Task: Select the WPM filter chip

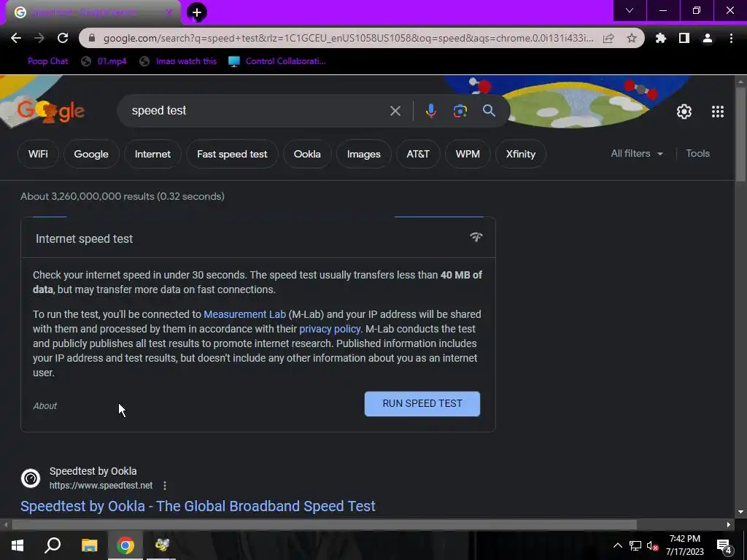Action: click(468, 154)
